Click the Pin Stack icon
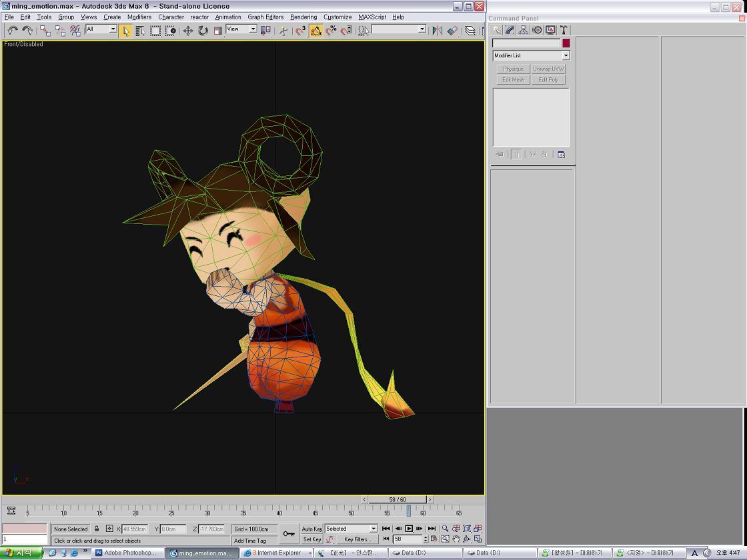Screen dimensions: 747x560 (x=500, y=154)
